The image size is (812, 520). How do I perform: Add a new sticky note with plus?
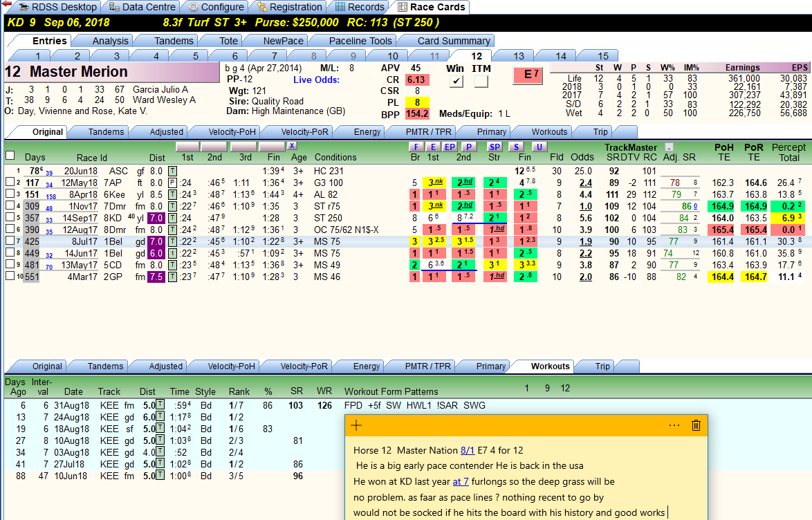pyautogui.click(x=356, y=426)
